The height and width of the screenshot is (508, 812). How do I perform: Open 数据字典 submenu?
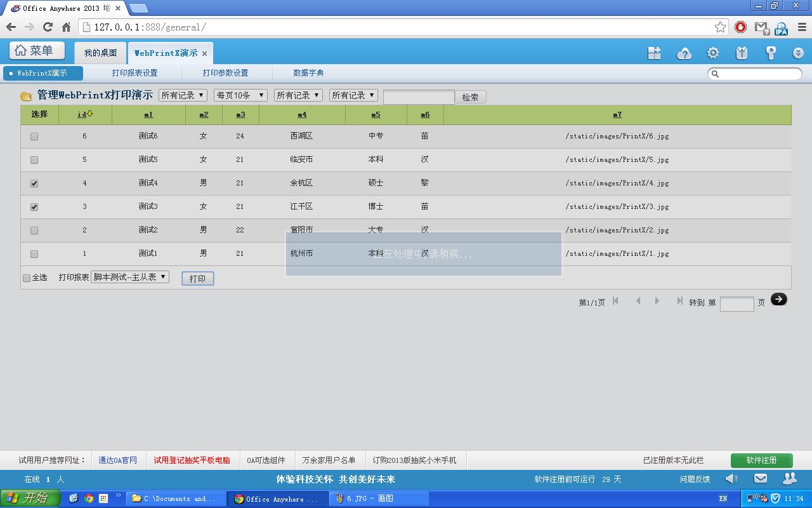[x=308, y=73]
